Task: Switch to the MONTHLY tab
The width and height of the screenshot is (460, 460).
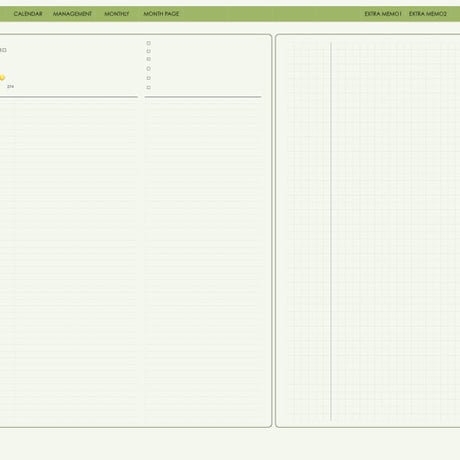Action: [x=117, y=14]
